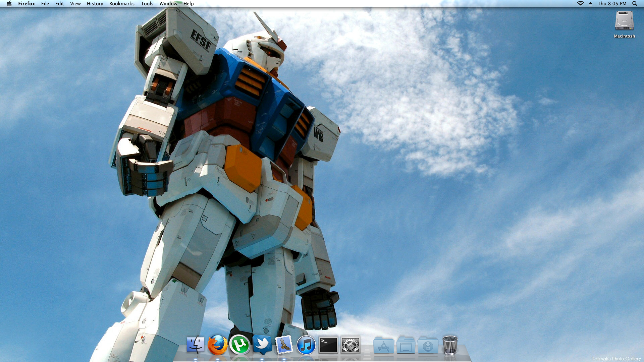This screenshot has height=362, width=644.
Task: Open System Preferences gear icon
Action: pos(351,345)
